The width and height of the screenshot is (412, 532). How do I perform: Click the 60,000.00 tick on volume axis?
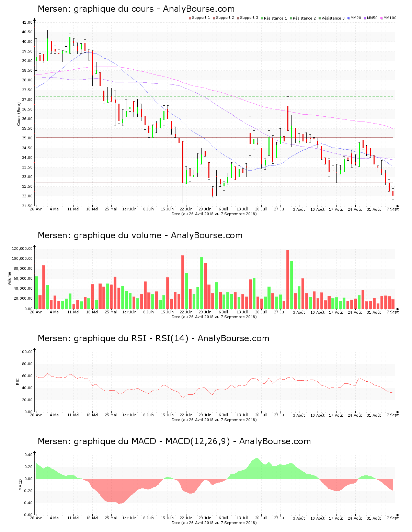23,279
